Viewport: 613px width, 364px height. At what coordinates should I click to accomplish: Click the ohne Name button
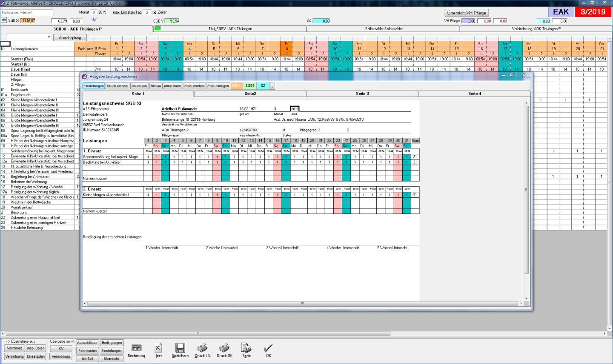(173, 86)
